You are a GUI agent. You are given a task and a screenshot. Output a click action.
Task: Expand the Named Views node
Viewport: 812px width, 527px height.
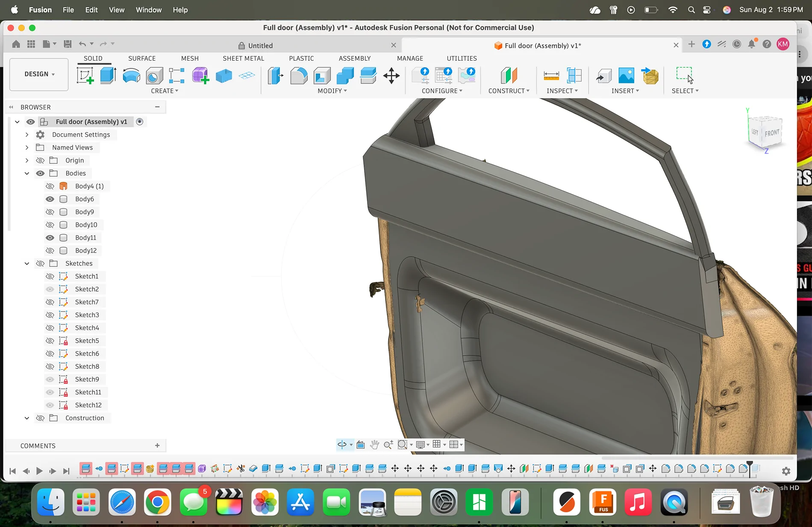(x=27, y=147)
